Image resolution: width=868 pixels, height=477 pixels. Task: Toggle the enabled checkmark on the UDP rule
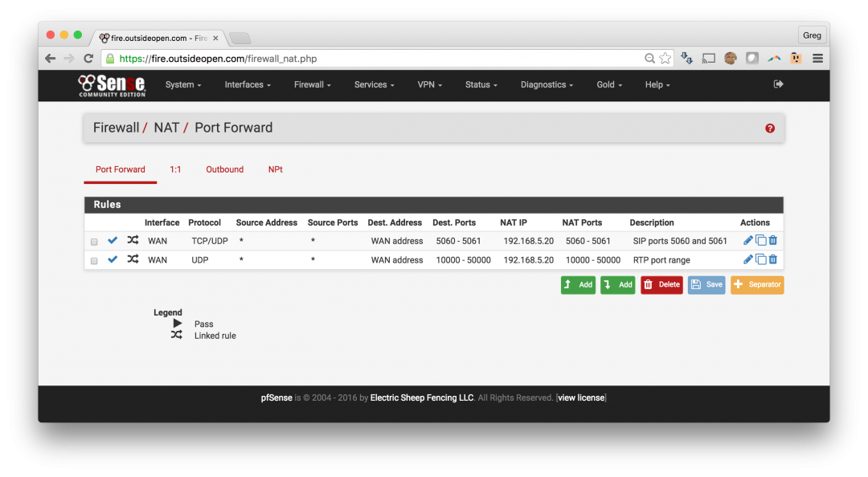(113, 259)
